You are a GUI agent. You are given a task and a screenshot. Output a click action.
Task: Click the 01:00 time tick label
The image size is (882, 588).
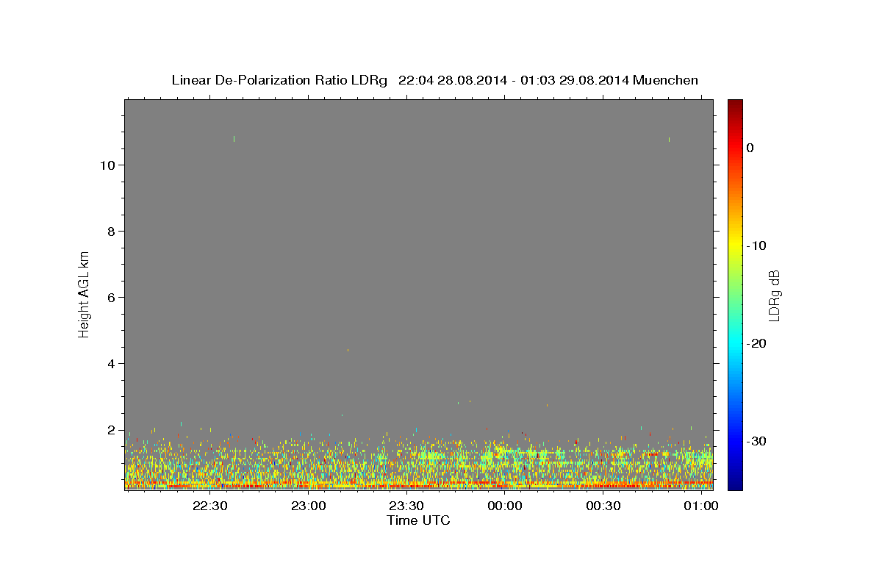[702, 506]
